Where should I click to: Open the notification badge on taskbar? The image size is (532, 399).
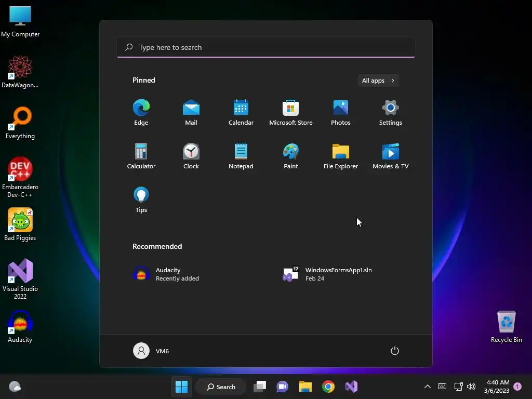[x=517, y=387]
